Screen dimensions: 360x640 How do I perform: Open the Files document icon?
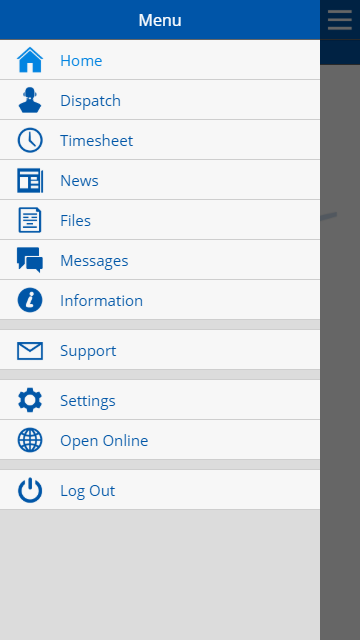pyautogui.click(x=30, y=220)
